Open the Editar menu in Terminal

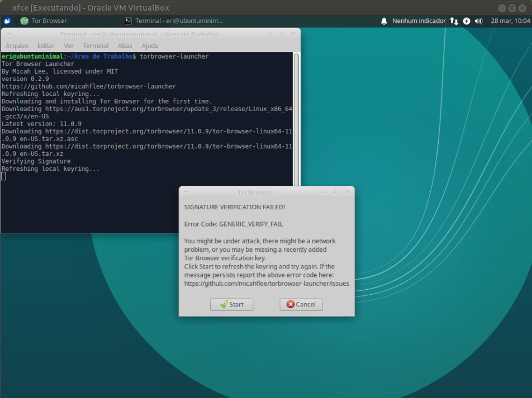pos(46,46)
